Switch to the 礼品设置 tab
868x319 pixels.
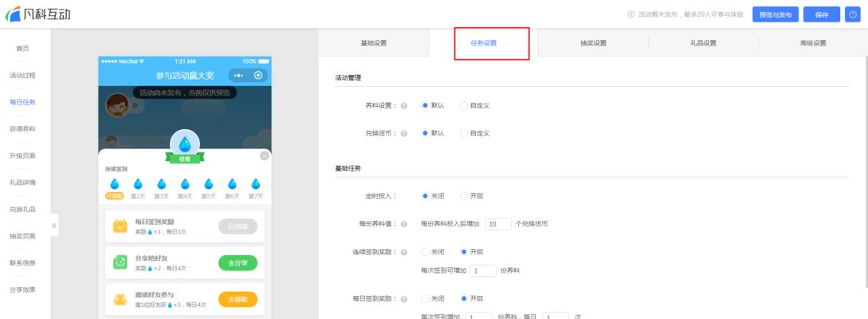(x=703, y=42)
